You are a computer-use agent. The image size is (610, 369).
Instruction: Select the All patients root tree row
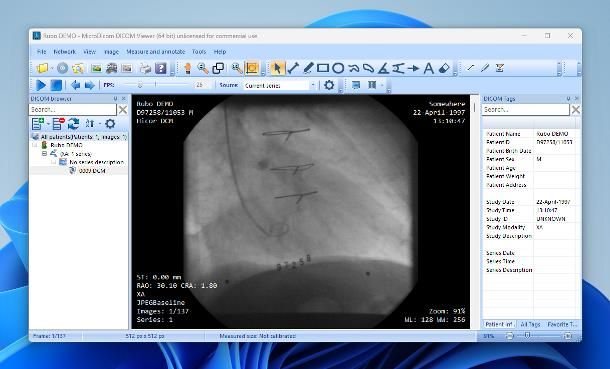pos(79,137)
